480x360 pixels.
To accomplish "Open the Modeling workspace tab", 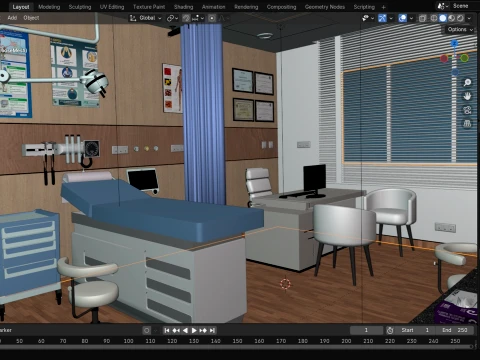I will point(49,7).
